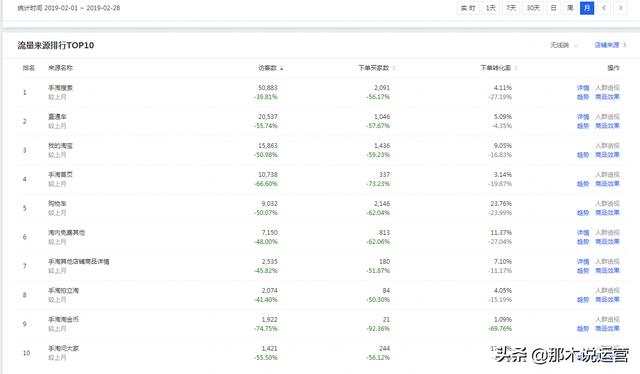
Task: Open 趋势 for 手淘搜索 row
Action: point(583,97)
